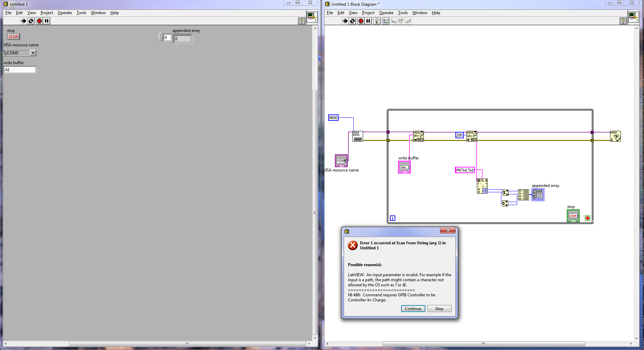The width and height of the screenshot is (644, 350).
Task: Click the front panel scrollbar left arrow
Action: click(x=6, y=344)
